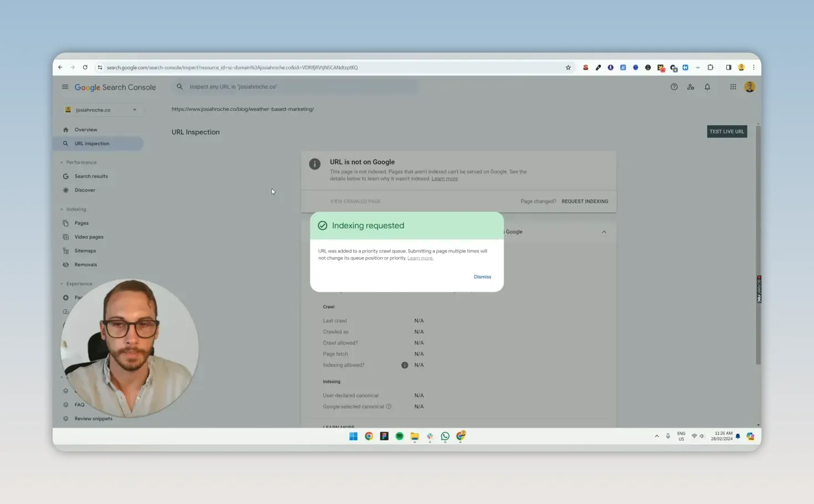Open the notifications bell in Search Console
814x504 pixels.
coord(707,87)
